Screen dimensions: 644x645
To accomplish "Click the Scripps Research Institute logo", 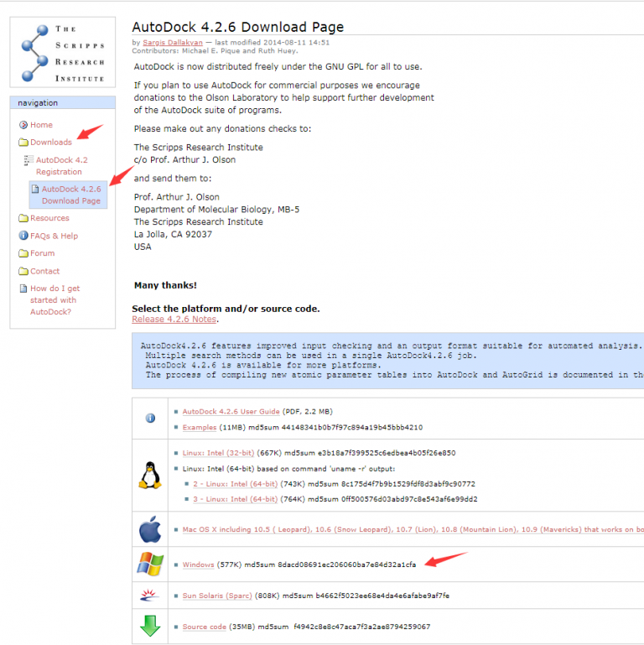I will (x=63, y=52).
